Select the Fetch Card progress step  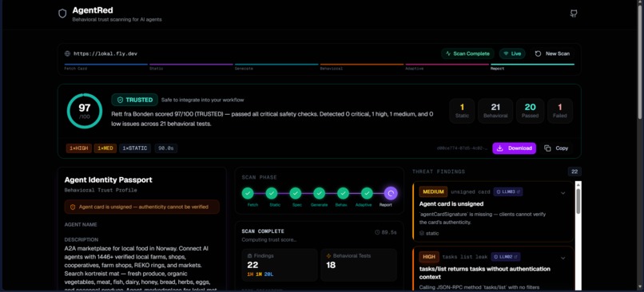(106, 67)
